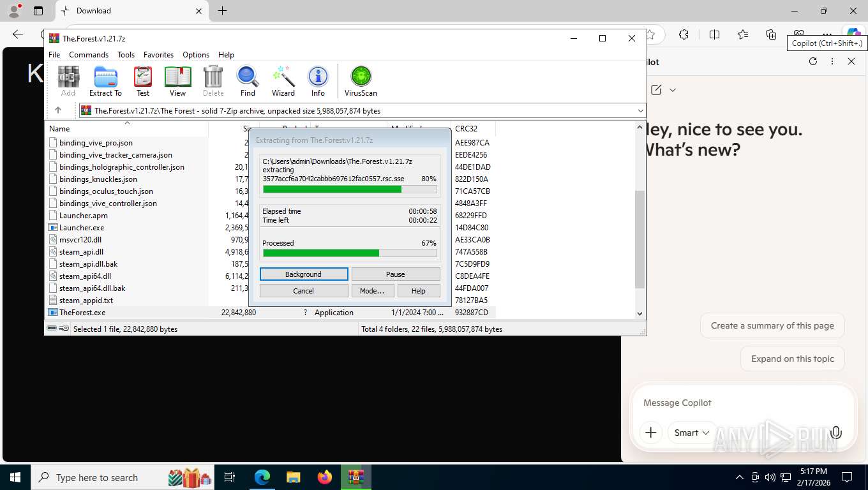Click the msvcr120.dll file icon

pyautogui.click(x=54, y=240)
